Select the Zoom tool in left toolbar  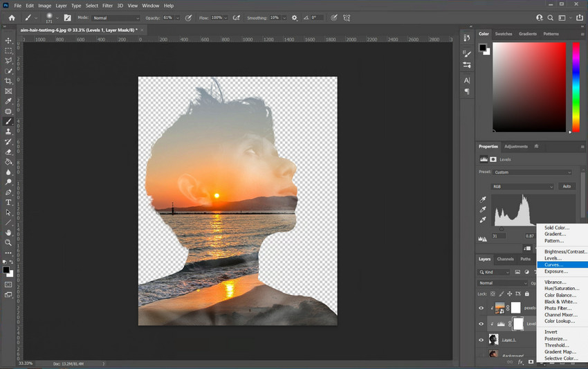[x=8, y=243]
